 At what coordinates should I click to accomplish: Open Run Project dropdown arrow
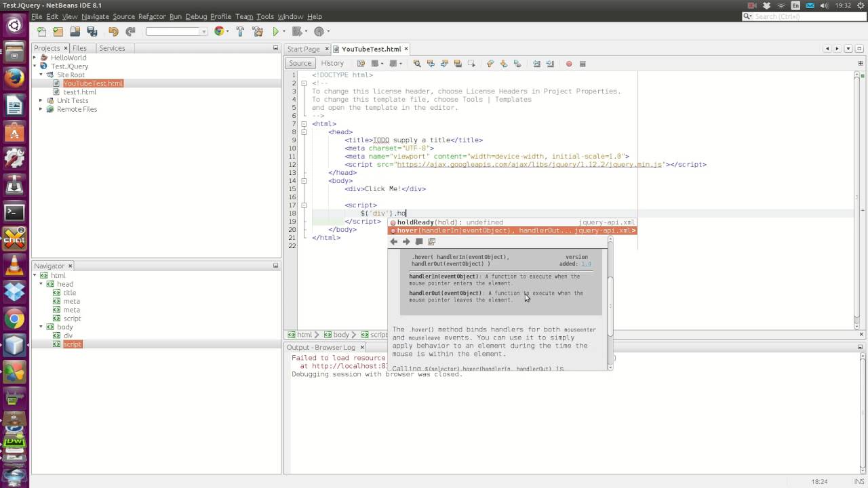[x=283, y=31]
